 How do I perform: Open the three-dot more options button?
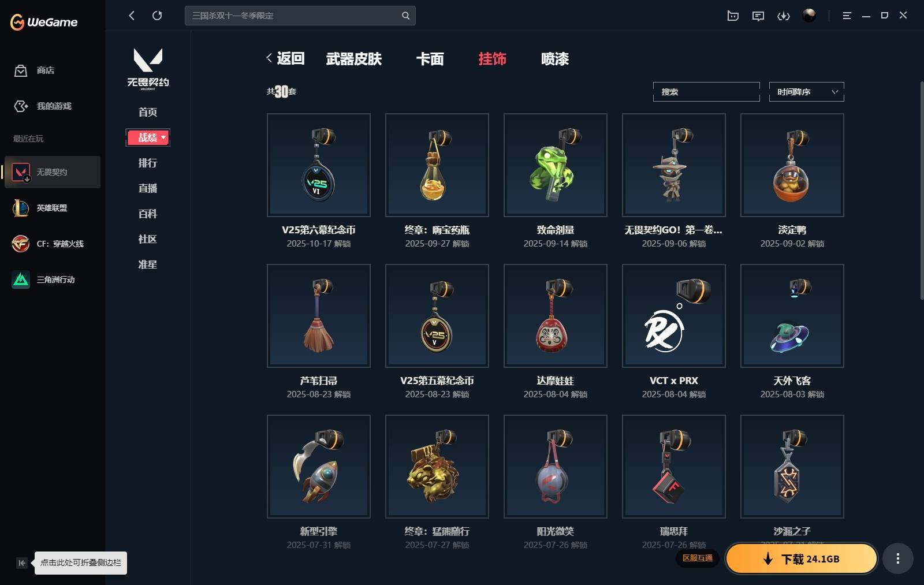pyautogui.click(x=897, y=558)
